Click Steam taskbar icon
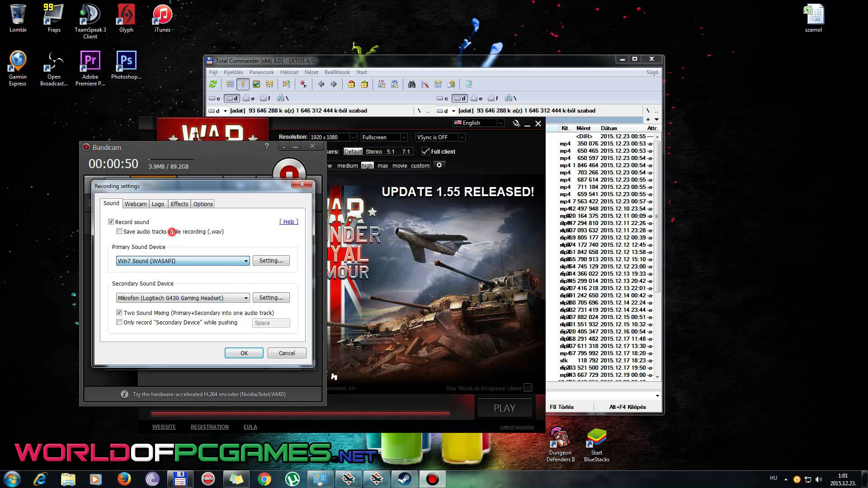The height and width of the screenshot is (488, 868). click(404, 479)
